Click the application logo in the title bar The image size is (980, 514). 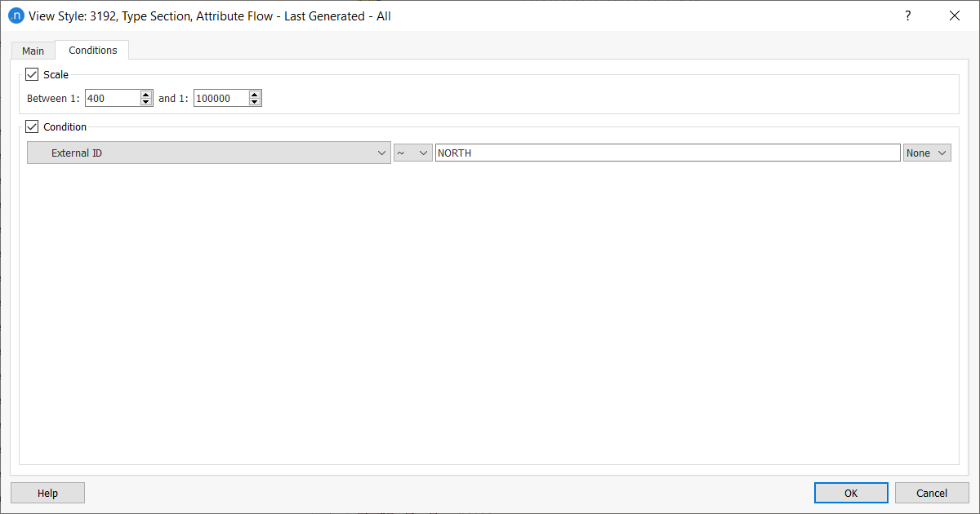tap(16, 16)
